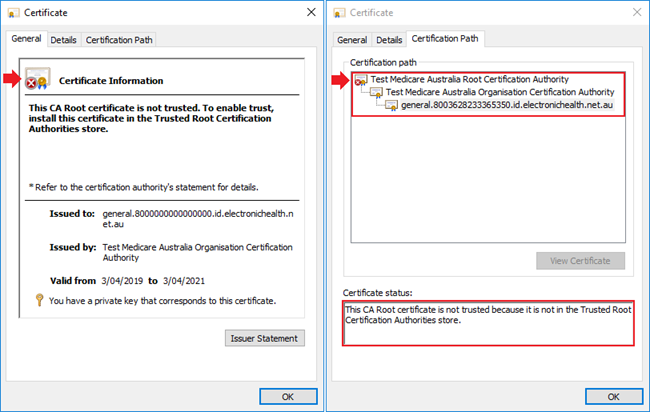
Task: Select general.8003628233365350.id.electronichealth.net.au tree node
Action: point(507,105)
